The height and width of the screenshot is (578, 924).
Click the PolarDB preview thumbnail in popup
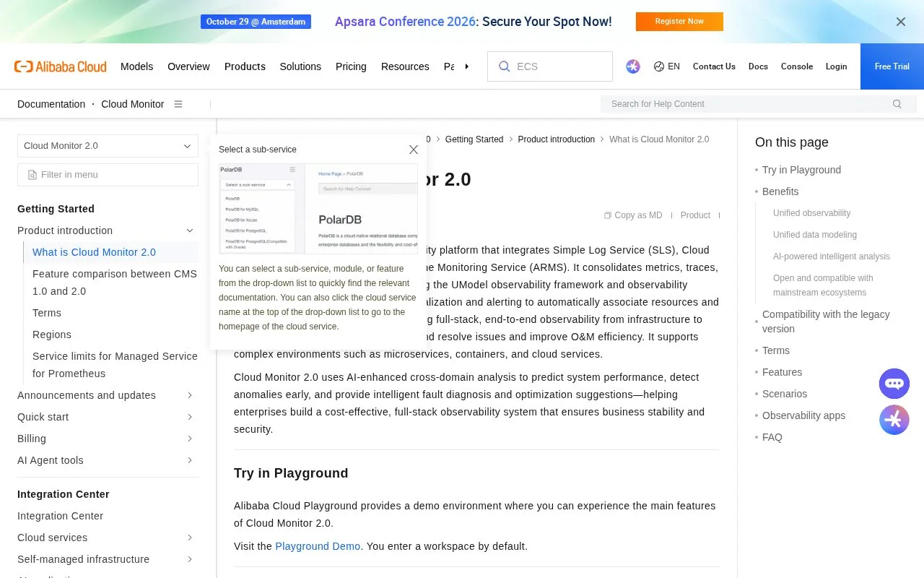click(318, 209)
